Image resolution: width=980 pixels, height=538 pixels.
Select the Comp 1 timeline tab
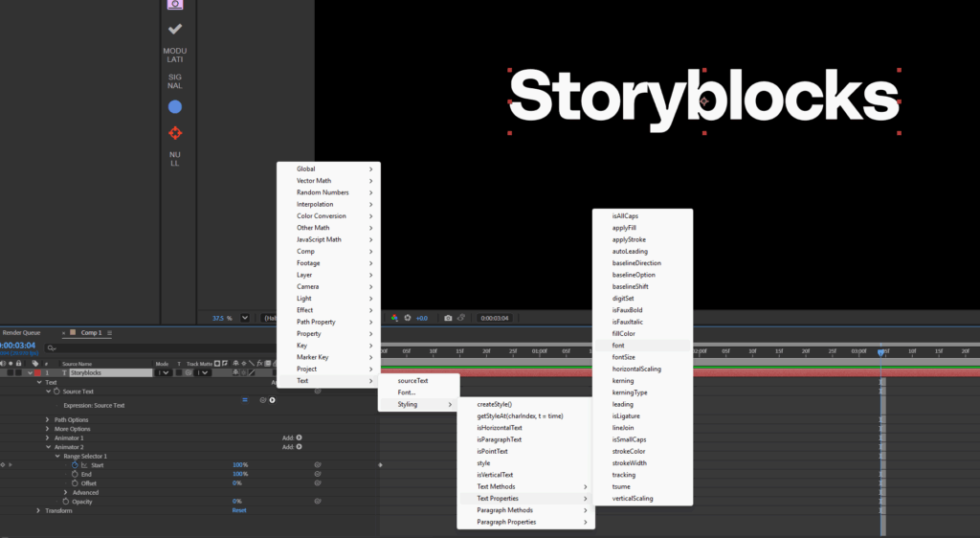pos(91,332)
